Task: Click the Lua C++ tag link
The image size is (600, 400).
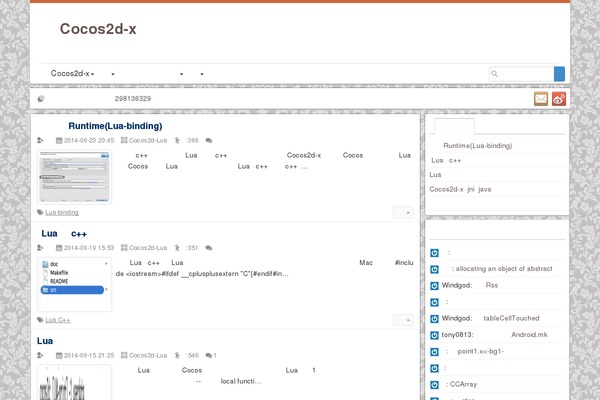Action: pos(58,320)
